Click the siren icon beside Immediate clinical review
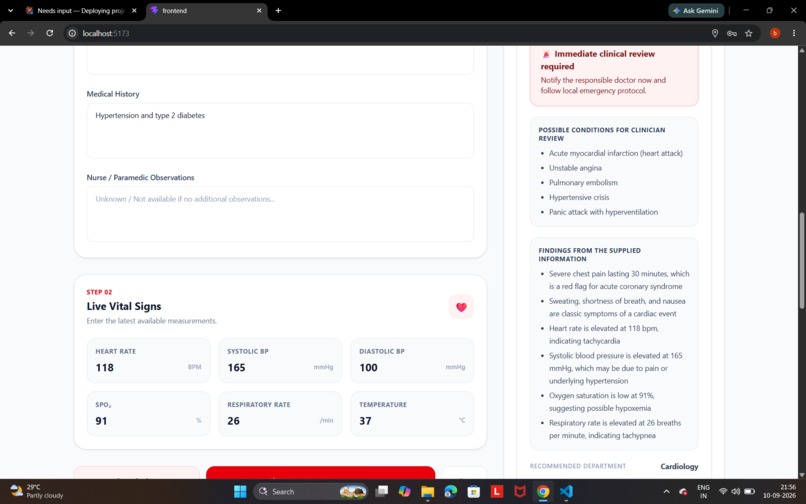 (546, 54)
